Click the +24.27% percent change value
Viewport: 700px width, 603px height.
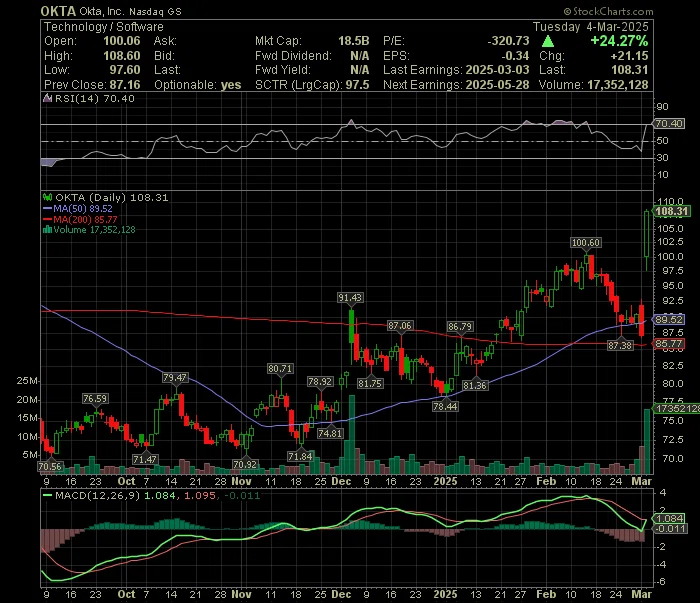tap(619, 41)
